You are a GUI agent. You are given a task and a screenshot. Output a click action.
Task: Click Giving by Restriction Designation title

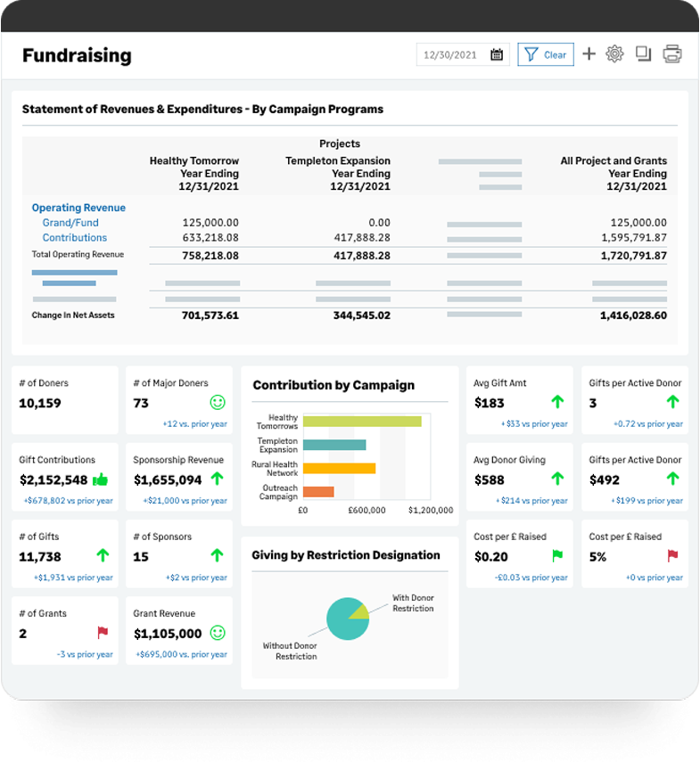tap(346, 555)
